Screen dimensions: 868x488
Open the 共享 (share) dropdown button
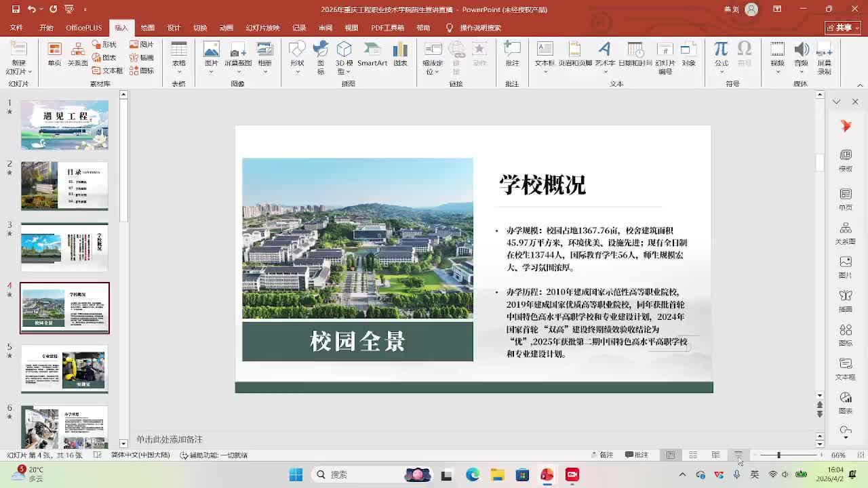tap(843, 28)
